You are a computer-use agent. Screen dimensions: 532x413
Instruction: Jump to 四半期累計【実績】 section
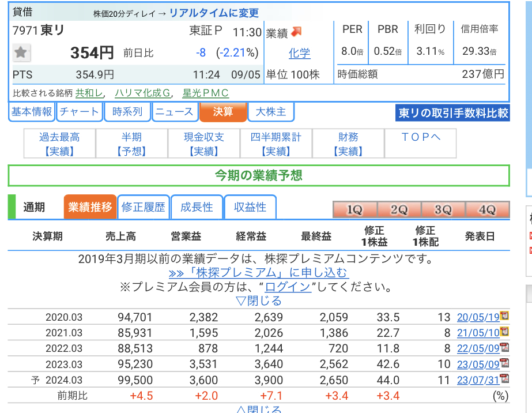[276, 144]
